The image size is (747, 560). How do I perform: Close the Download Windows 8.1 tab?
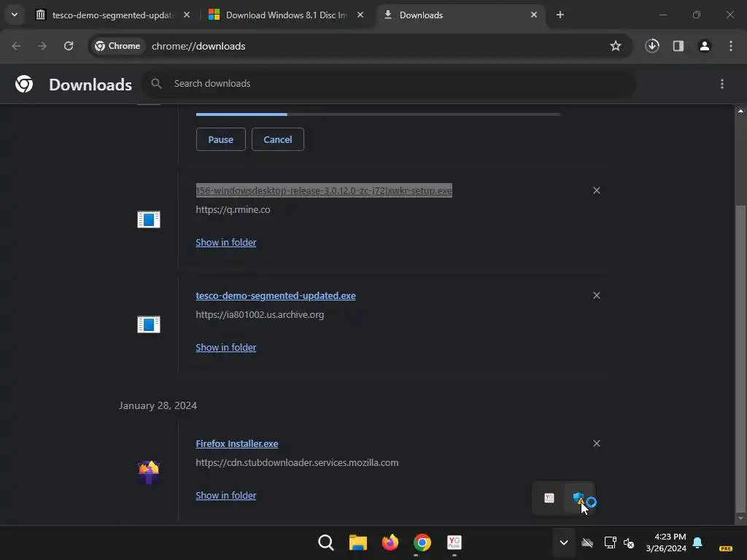(x=360, y=15)
